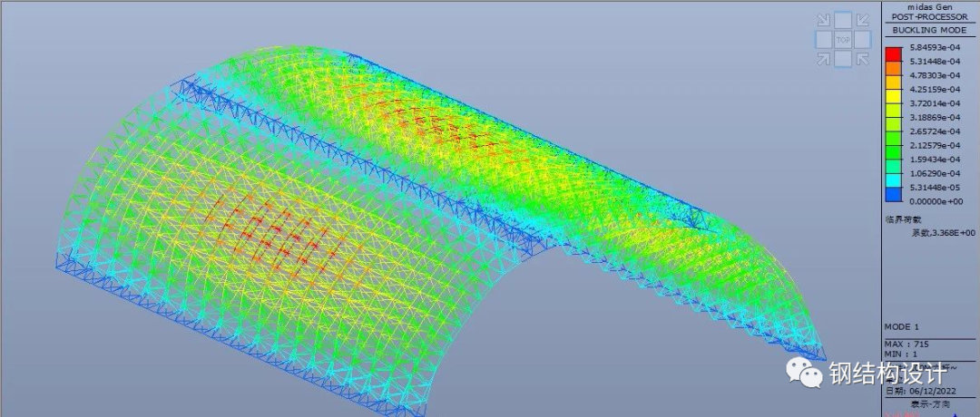Click the upper-left corner arrow of view cube
The width and height of the screenshot is (980, 417).
click(x=824, y=21)
